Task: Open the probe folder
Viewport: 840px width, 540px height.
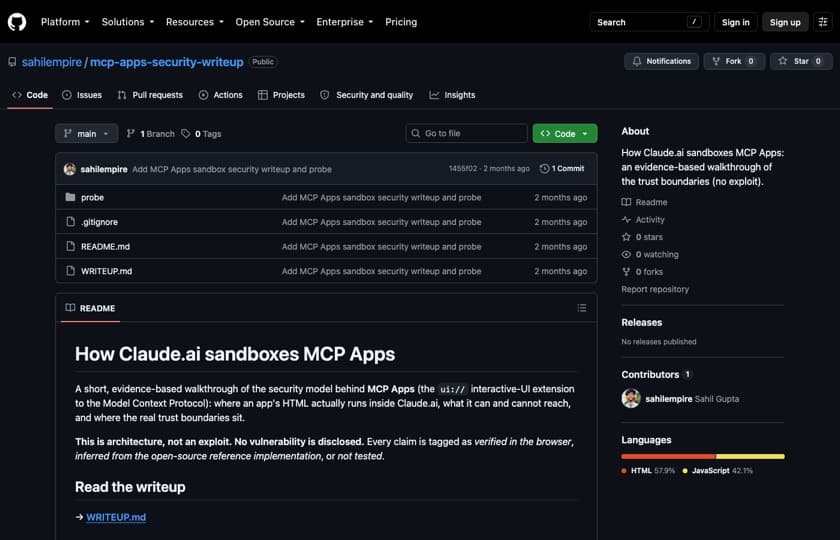Action: point(92,198)
